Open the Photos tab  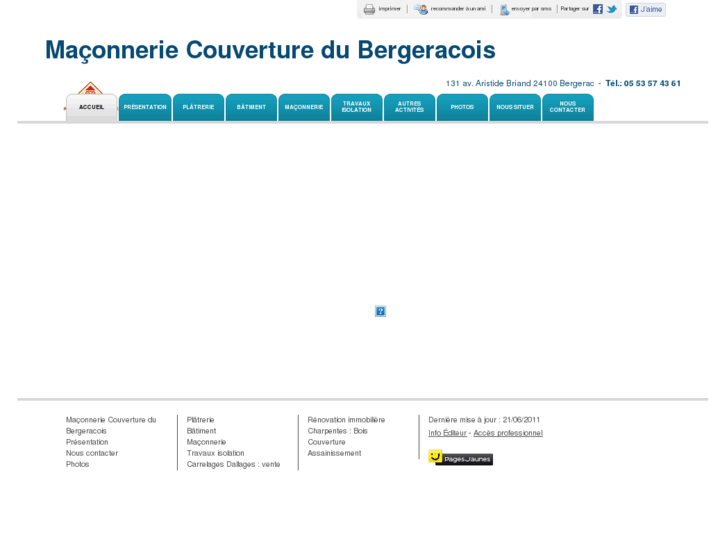[x=462, y=108]
